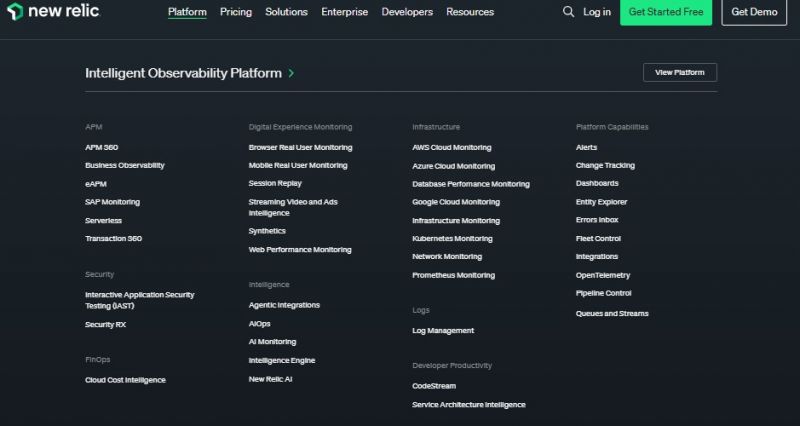800x426 pixels.
Task: Open Alerts link
Action: click(586, 147)
